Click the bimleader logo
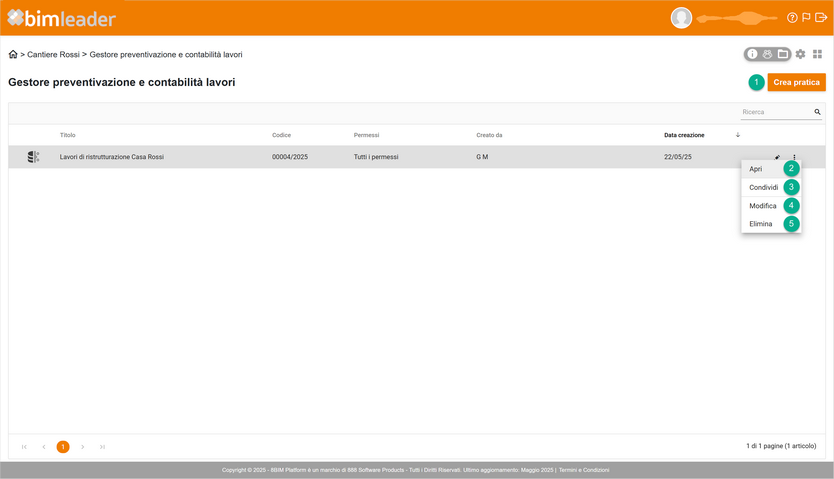Viewport: 834px width, 479px height. click(x=61, y=19)
